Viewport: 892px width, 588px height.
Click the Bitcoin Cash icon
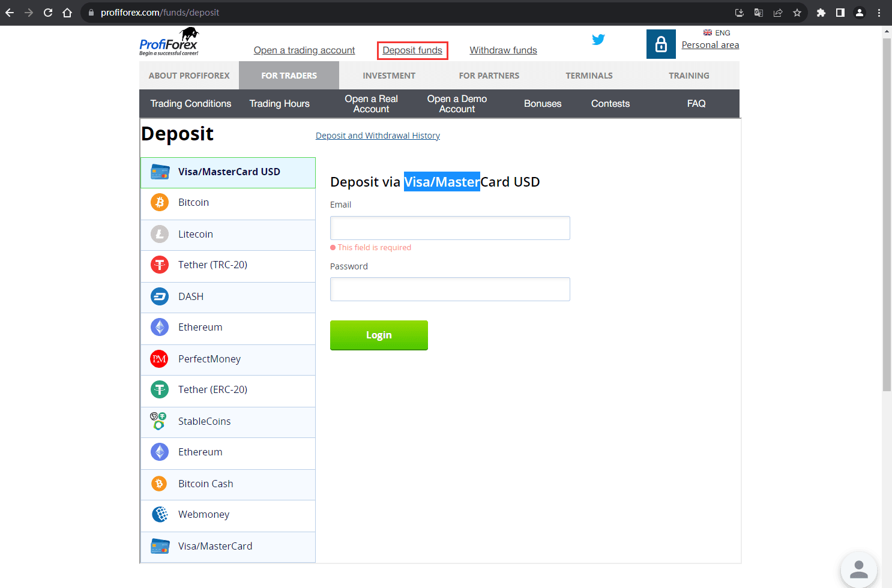(160, 484)
